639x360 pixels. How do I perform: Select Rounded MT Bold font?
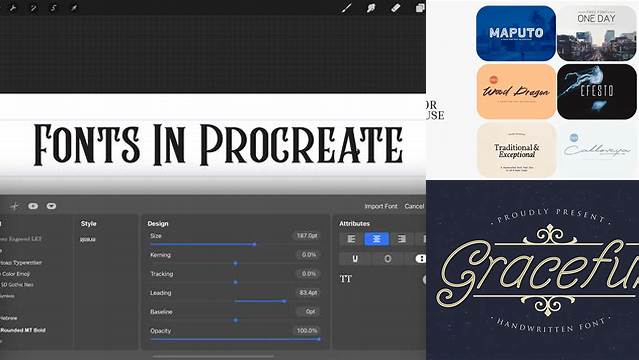[23, 330]
